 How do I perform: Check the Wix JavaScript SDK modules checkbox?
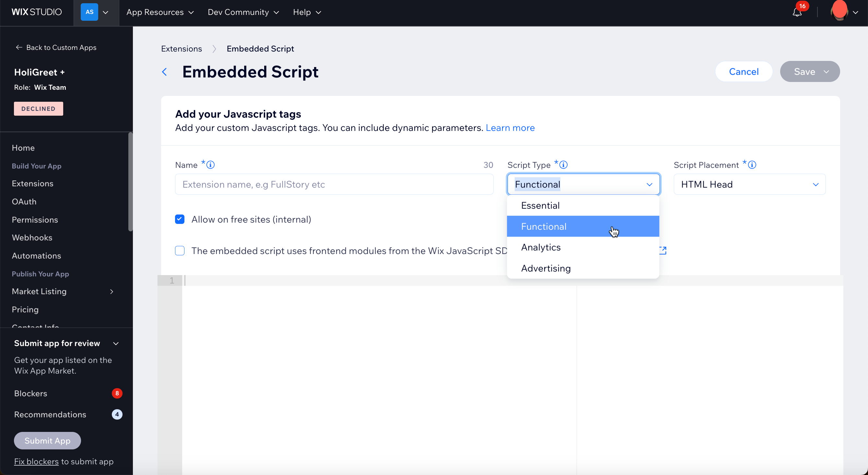[x=180, y=251]
